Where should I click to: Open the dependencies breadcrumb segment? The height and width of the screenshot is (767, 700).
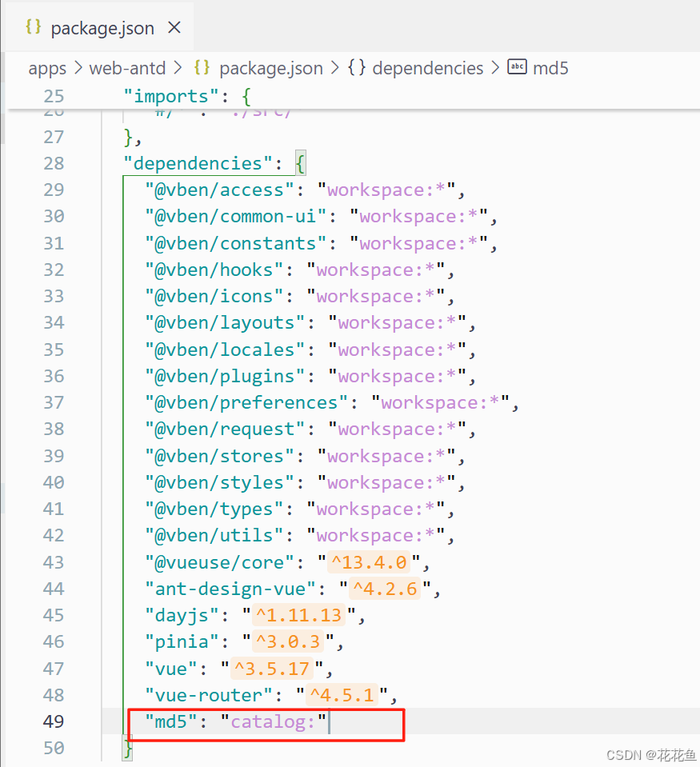pos(427,68)
